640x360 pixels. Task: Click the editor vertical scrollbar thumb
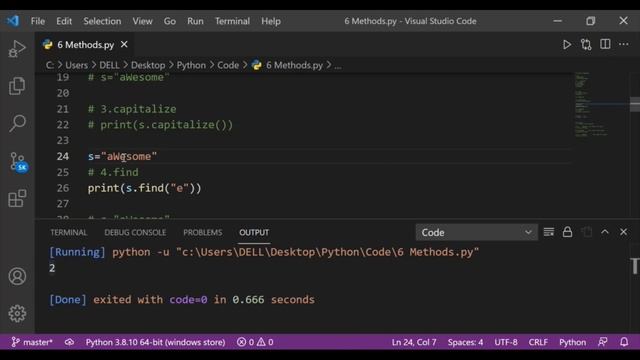coord(635,104)
